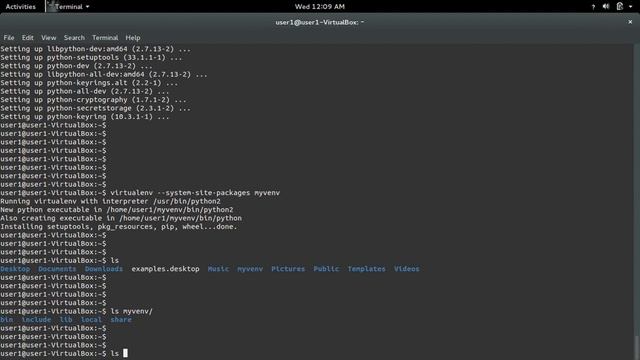Screen dimensions: 640x360
Task: Click the accessibility question-mark icon in top bar
Action: coord(593,7)
